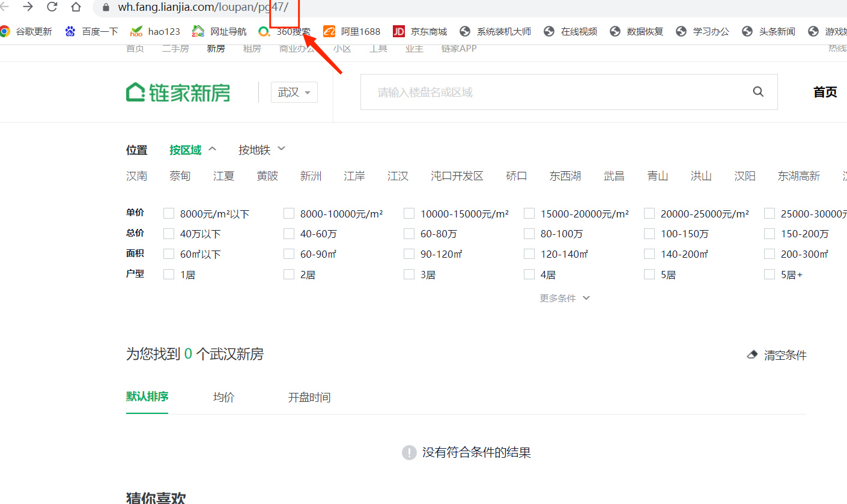
Task: Choose the 黄陂 district
Action: click(267, 176)
